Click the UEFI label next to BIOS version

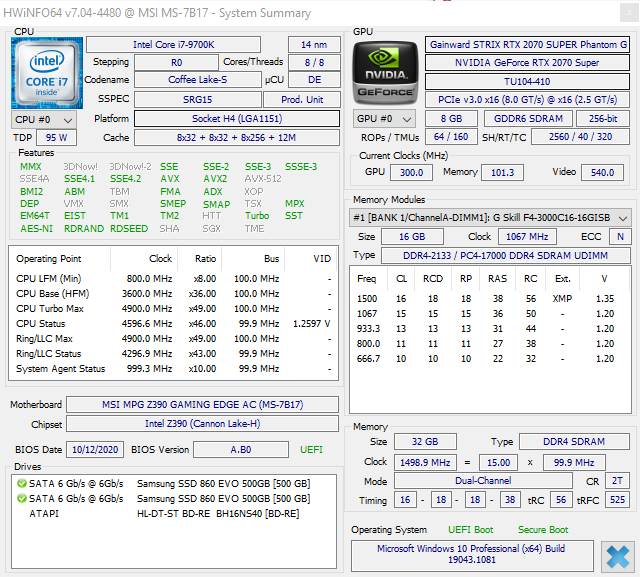point(311,450)
